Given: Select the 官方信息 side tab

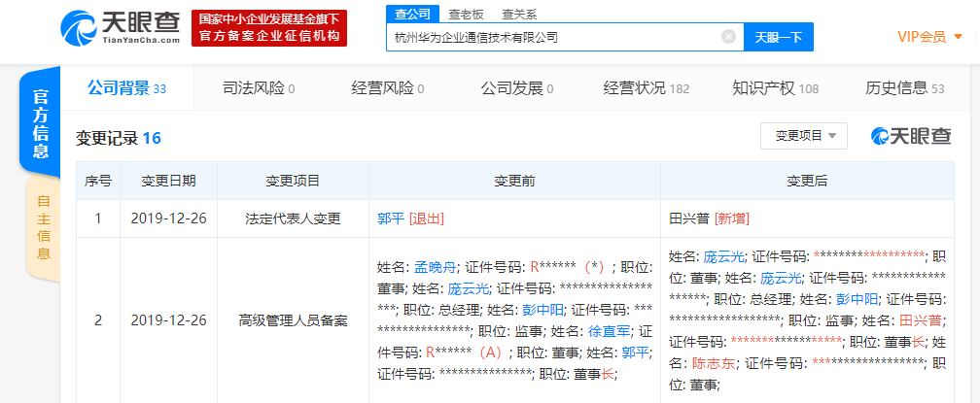Looking at the screenshot, I should (x=40, y=123).
